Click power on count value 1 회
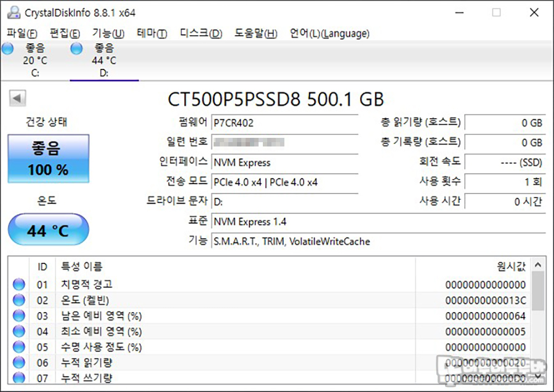The width and height of the screenshot is (554, 392). [505, 182]
